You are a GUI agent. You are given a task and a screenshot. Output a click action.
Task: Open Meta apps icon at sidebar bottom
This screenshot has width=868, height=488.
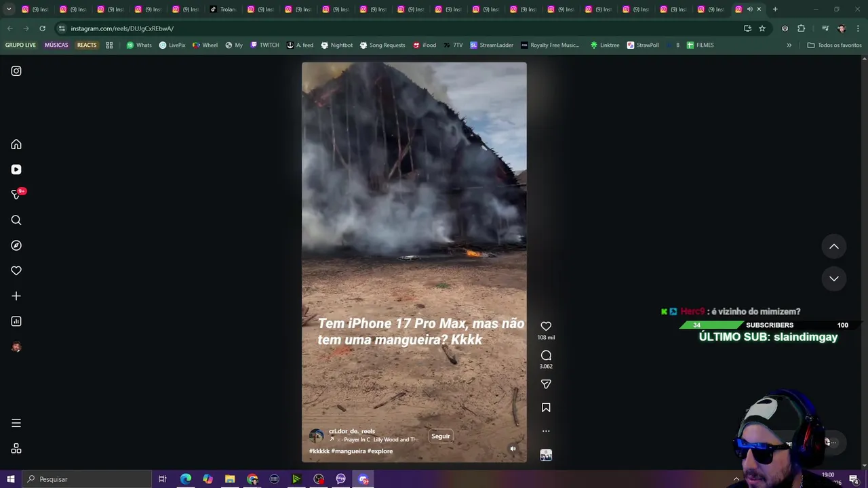pos(16,449)
